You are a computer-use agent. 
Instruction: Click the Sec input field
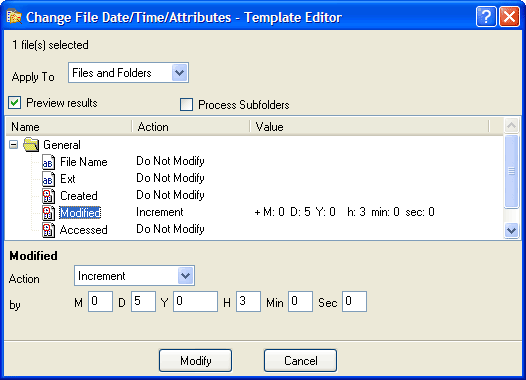point(354,302)
